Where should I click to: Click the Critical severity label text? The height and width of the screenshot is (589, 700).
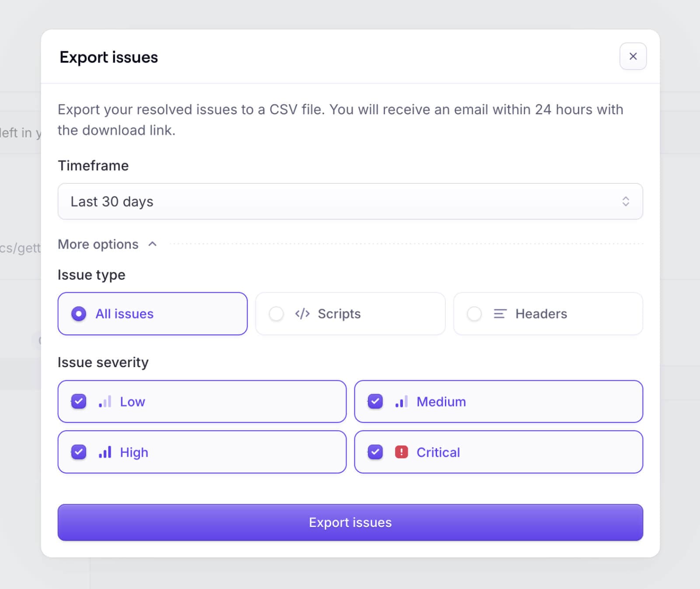click(x=438, y=452)
